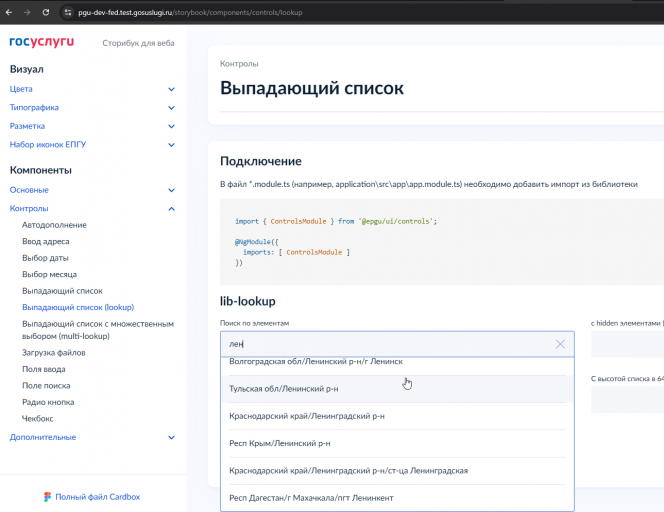Go to Загрузка файлов page
664x512 pixels.
(54, 353)
